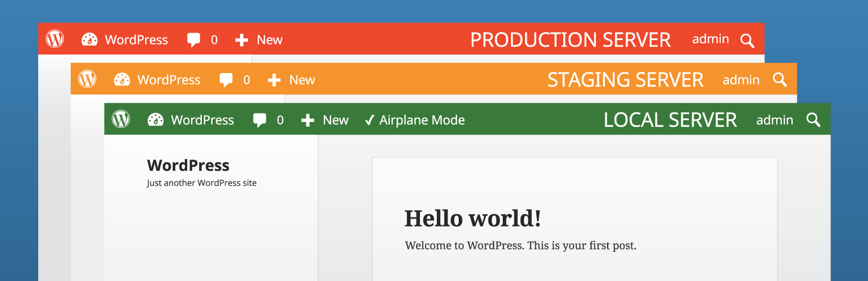Open dashboard gauge icon in Production bar
The image size is (868, 281).
click(x=90, y=39)
